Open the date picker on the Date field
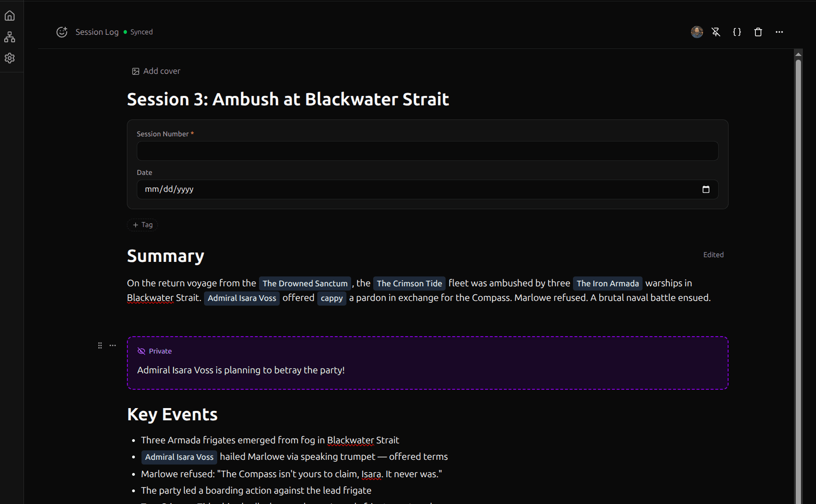The height and width of the screenshot is (504, 816). tap(706, 189)
